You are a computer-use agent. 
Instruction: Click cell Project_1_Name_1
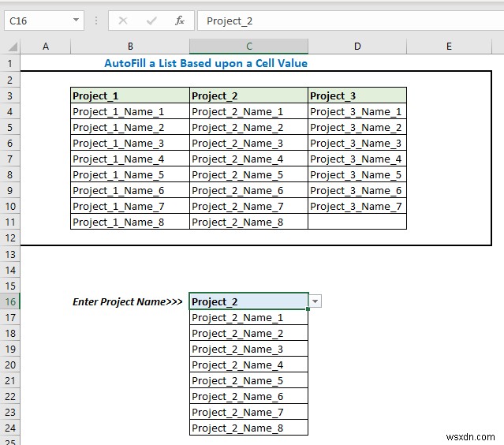pyautogui.click(x=130, y=111)
